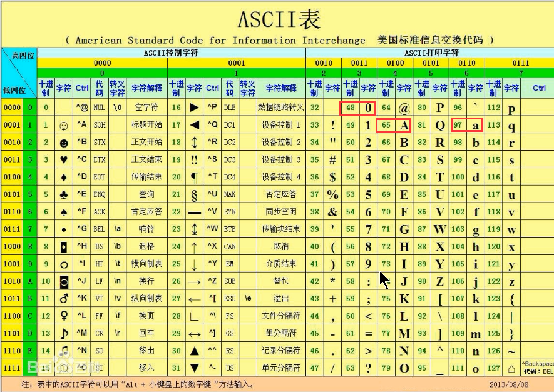The image size is (554, 392).
Task: Select the '\t' escape character cell
Action: pos(117,264)
